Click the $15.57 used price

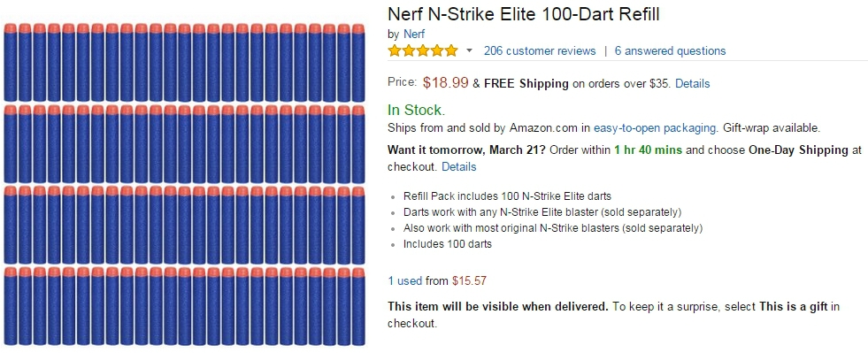[x=470, y=281]
